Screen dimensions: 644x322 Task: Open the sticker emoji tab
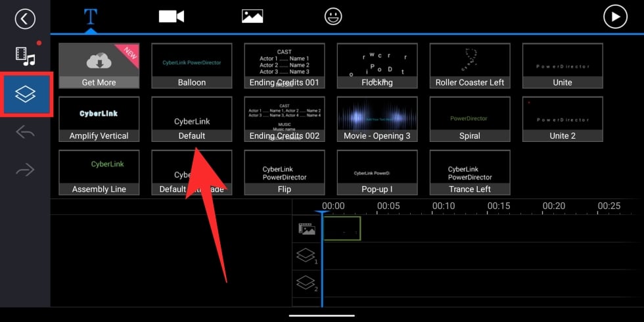tap(333, 17)
